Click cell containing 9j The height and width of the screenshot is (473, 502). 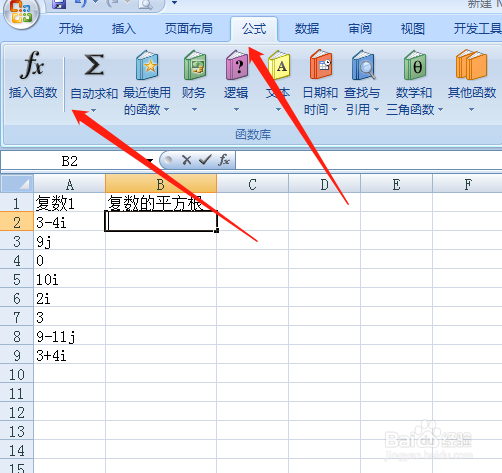69,241
